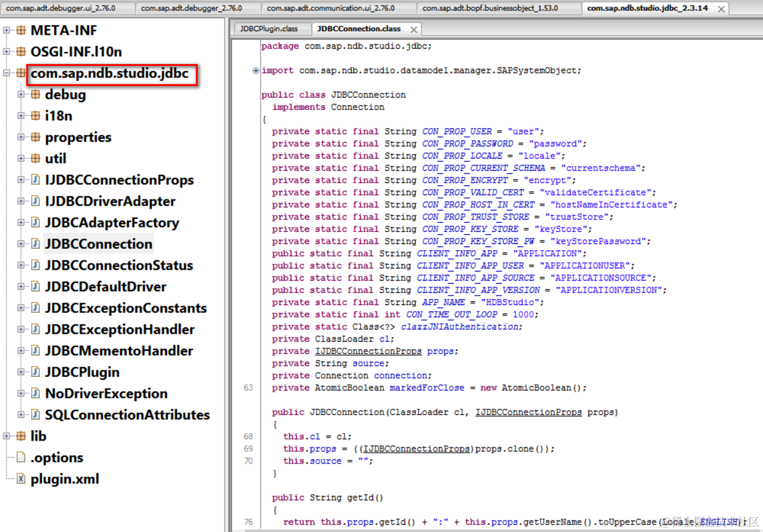The image size is (763, 532).
Task: Click the JDBCAdapterFactory class file icon
Action: click(35, 223)
